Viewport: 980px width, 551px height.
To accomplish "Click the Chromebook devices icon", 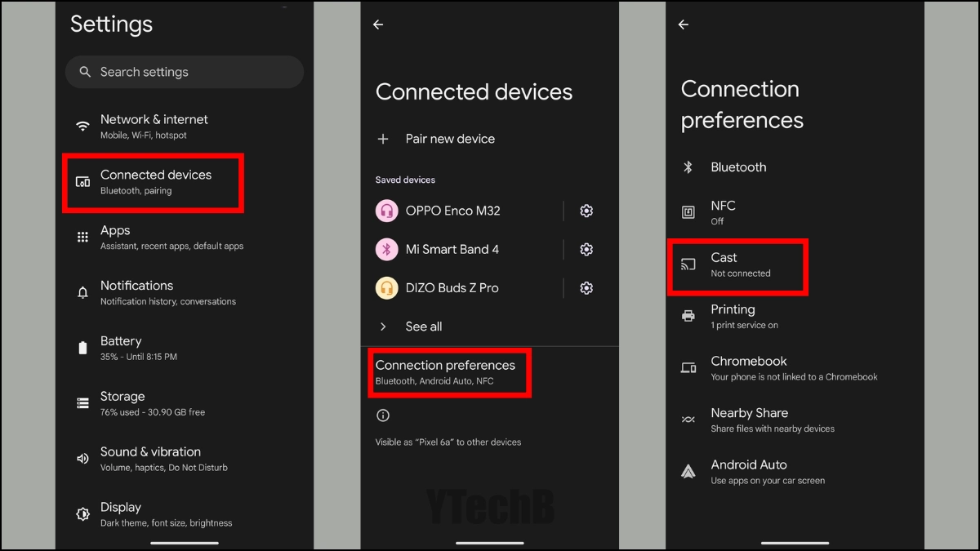I will [x=688, y=368].
